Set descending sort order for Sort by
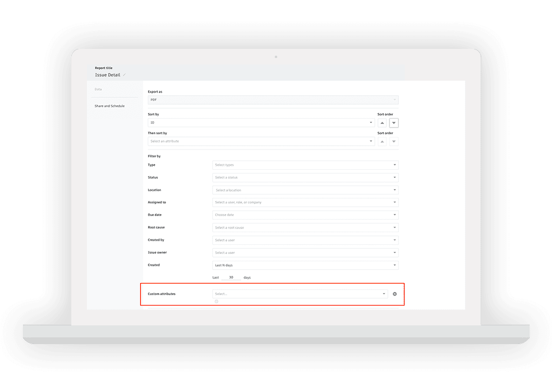Viewport: 552px width, 392px height. [394, 123]
